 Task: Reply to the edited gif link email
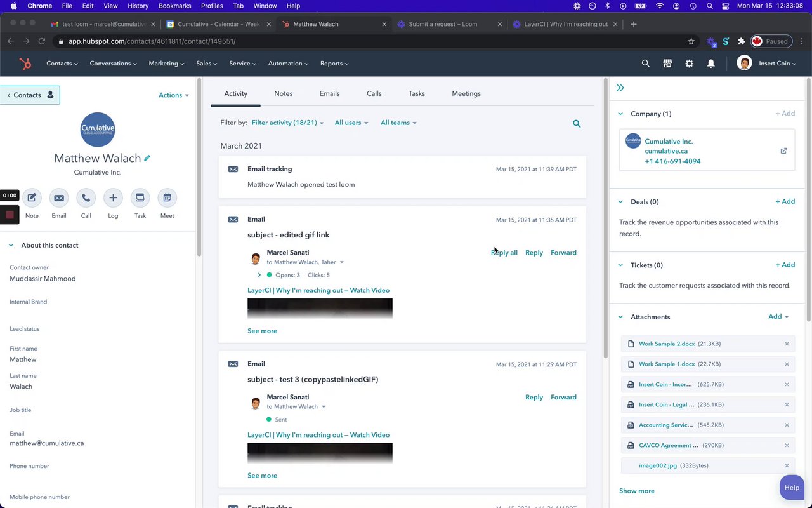pyautogui.click(x=534, y=253)
